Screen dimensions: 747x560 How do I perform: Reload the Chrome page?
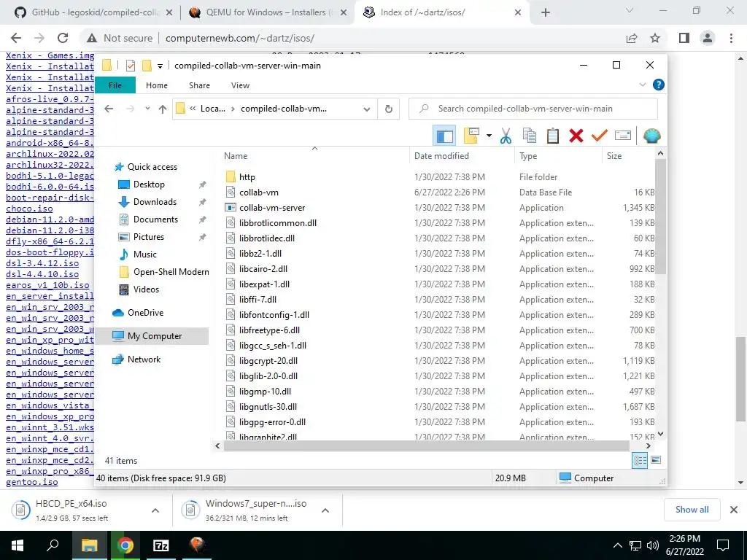63,38
